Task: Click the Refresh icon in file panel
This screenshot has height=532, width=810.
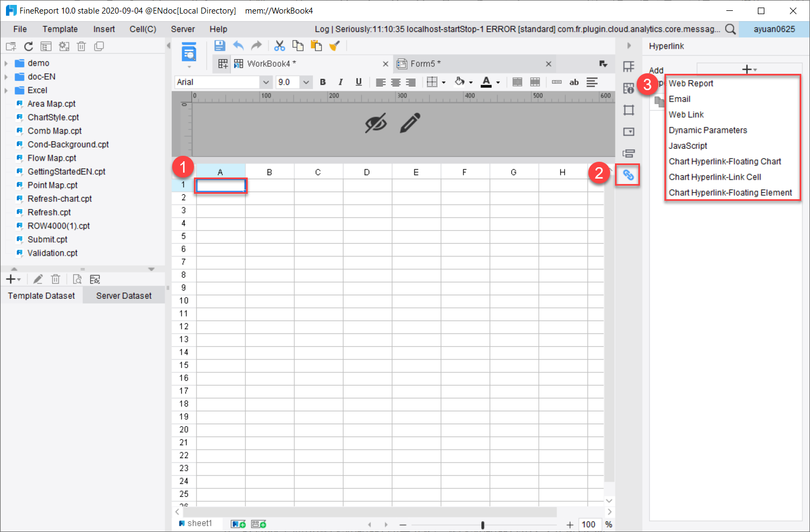Action: click(x=29, y=47)
